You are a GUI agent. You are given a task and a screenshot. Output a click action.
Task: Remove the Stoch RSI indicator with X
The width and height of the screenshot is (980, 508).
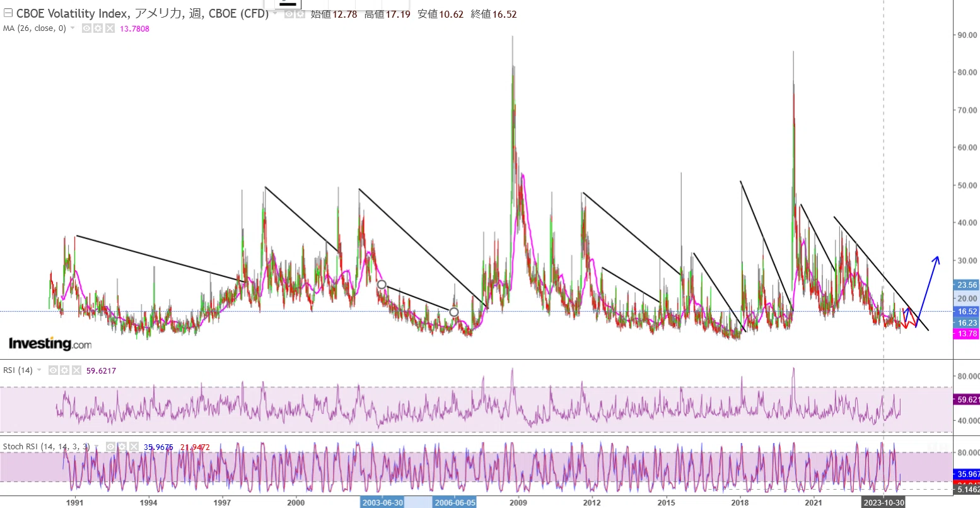coord(134,447)
